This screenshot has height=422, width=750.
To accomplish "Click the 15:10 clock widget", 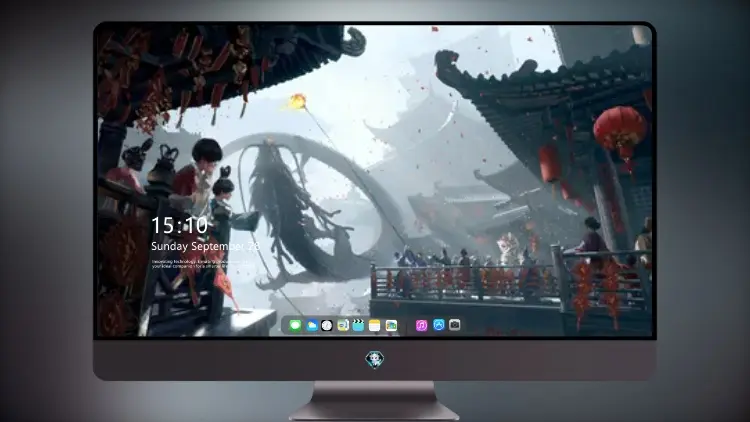I will pyautogui.click(x=179, y=225).
